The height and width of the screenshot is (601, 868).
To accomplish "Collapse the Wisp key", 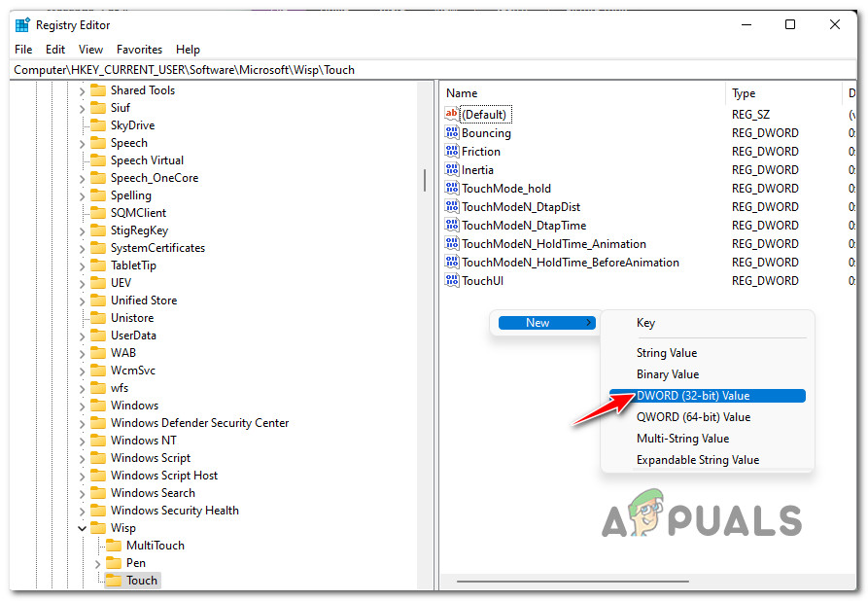I will (x=82, y=528).
